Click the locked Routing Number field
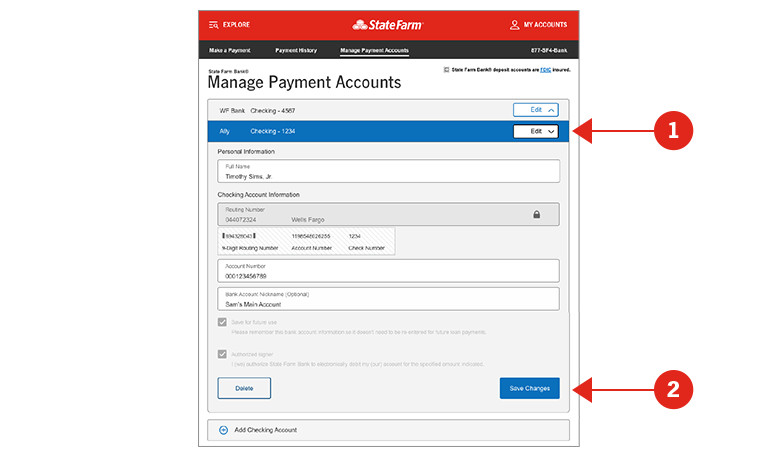Image resolution: width=777 pixels, height=464 pixels. pos(388,214)
